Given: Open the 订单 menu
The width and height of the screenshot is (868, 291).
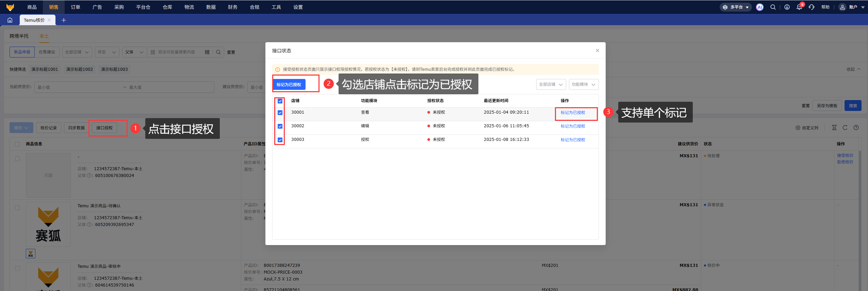Looking at the screenshot, I should point(76,7).
